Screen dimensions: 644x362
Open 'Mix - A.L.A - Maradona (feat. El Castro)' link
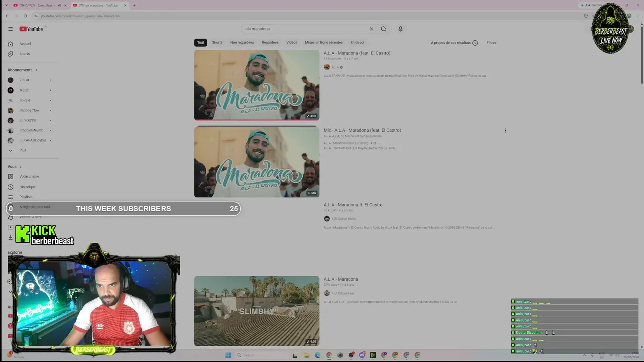tap(362, 130)
